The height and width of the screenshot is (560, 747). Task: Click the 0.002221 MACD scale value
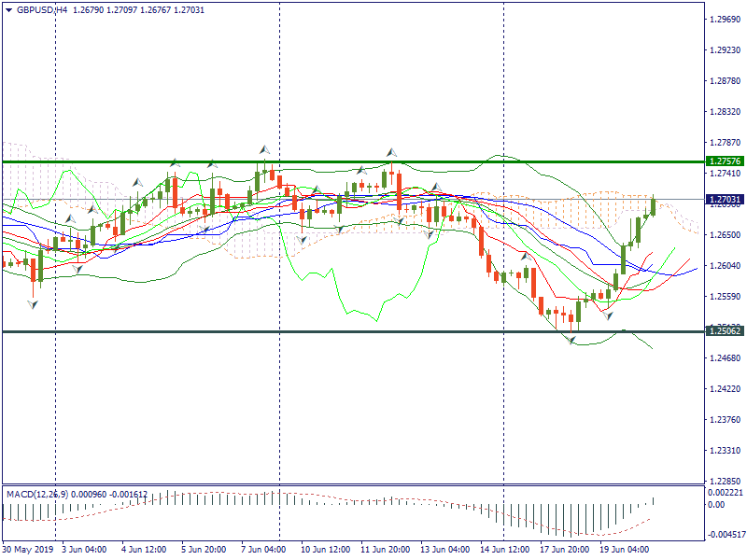click(x=726, y=492)
